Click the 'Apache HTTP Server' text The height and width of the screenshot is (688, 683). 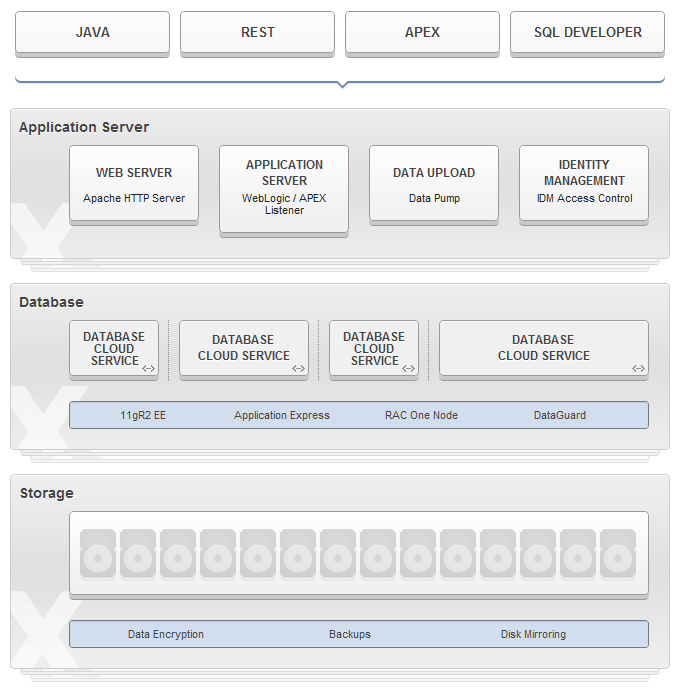tap(134, 198)
